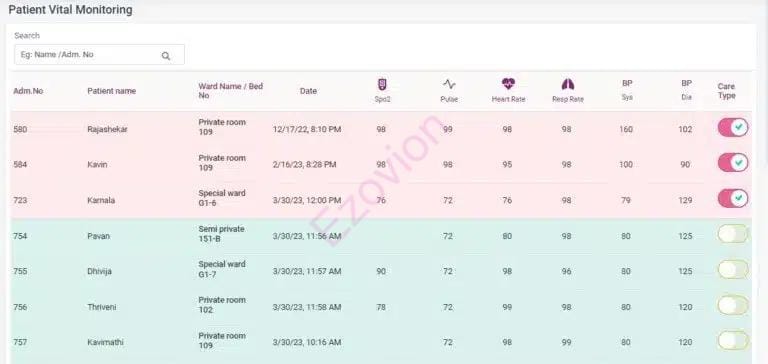Click date 3/30/23, 12:00 PM

(307, 200)
